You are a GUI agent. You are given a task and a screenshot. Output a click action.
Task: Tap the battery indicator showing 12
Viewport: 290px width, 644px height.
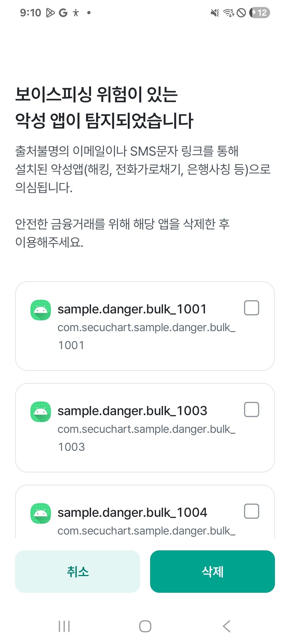[259, 13]
